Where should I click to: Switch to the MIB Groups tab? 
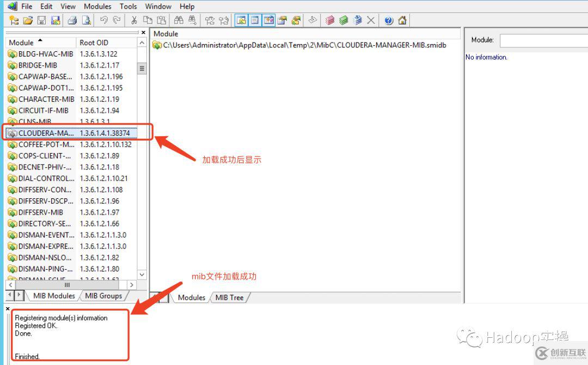(x=103, y=296)
